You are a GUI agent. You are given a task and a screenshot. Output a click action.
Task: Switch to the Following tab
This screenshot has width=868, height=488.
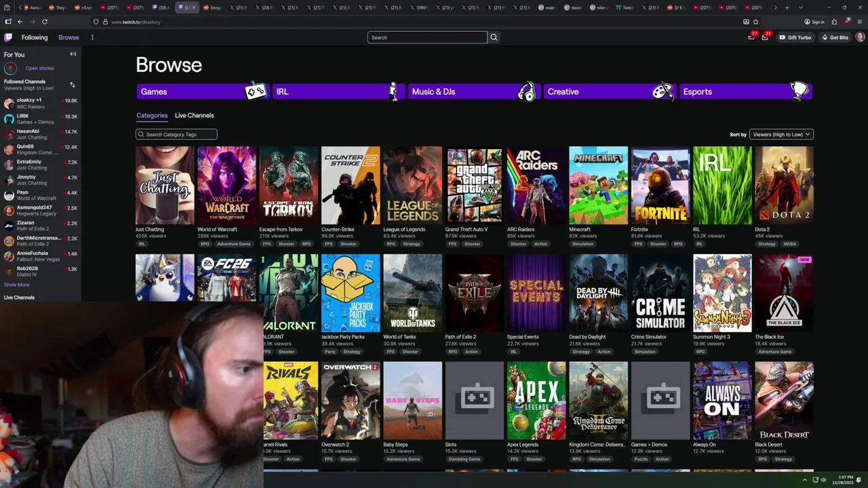click(x=35, y=37)
